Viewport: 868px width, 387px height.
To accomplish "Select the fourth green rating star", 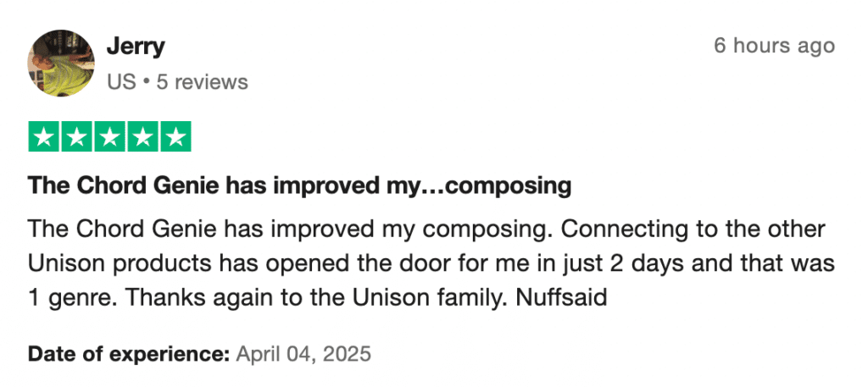I will 142,136.
